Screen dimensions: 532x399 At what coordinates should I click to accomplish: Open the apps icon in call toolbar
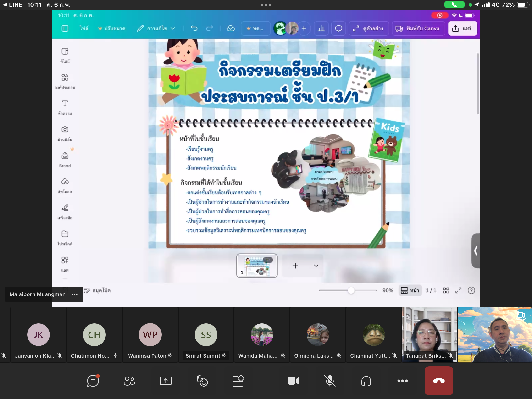238,381
